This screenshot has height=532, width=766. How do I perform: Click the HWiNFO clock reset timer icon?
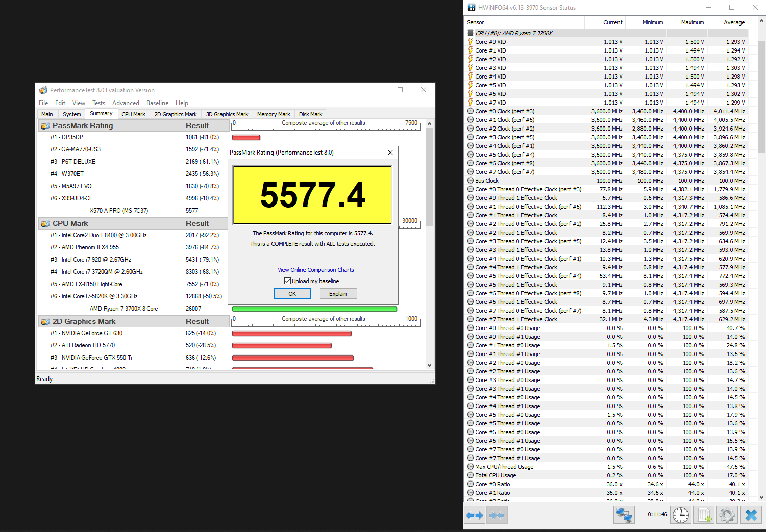point(680,515)
